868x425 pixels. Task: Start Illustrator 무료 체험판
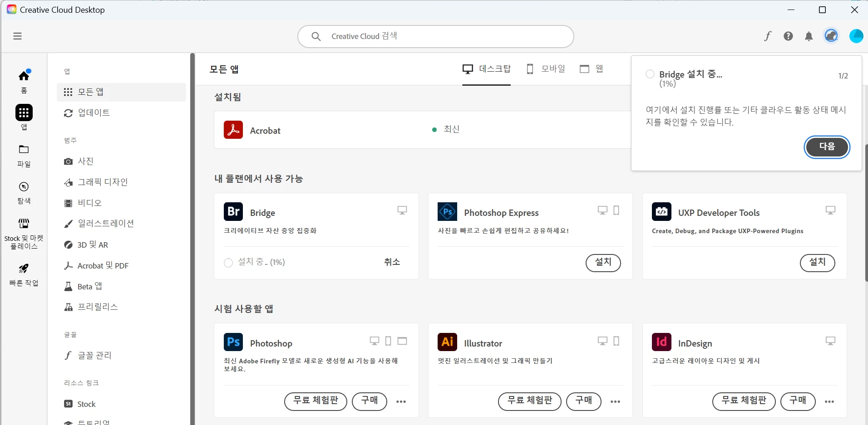tap(530, 401)
